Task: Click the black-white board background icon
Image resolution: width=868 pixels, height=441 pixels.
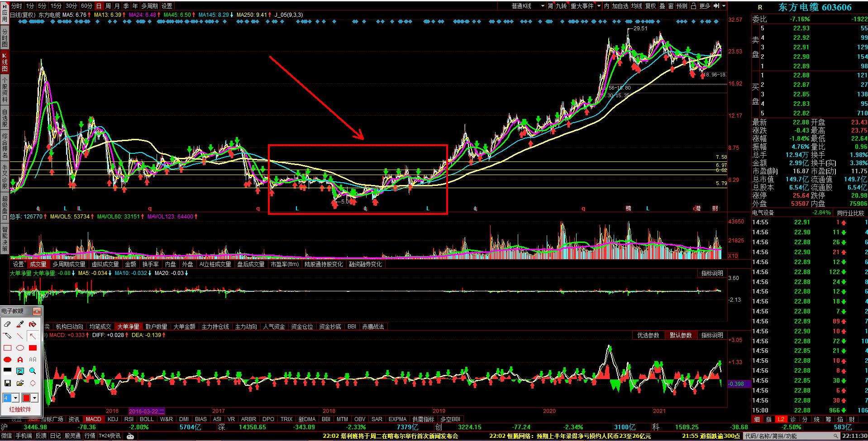Action: tap(7, 371)
